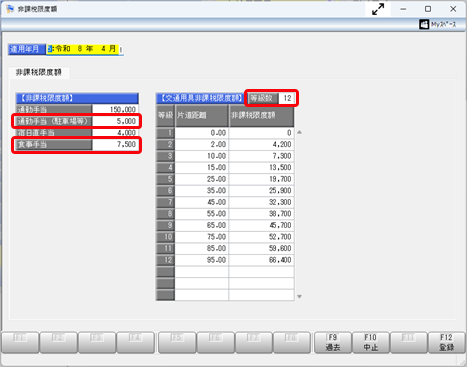Select grade row header 11

[x=166, y=248]
